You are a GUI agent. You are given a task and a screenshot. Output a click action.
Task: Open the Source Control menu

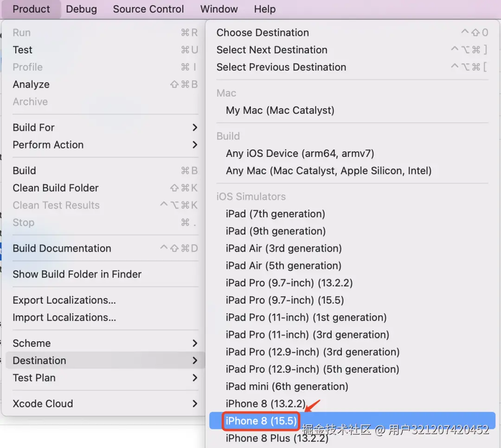[x=148, y=9]
